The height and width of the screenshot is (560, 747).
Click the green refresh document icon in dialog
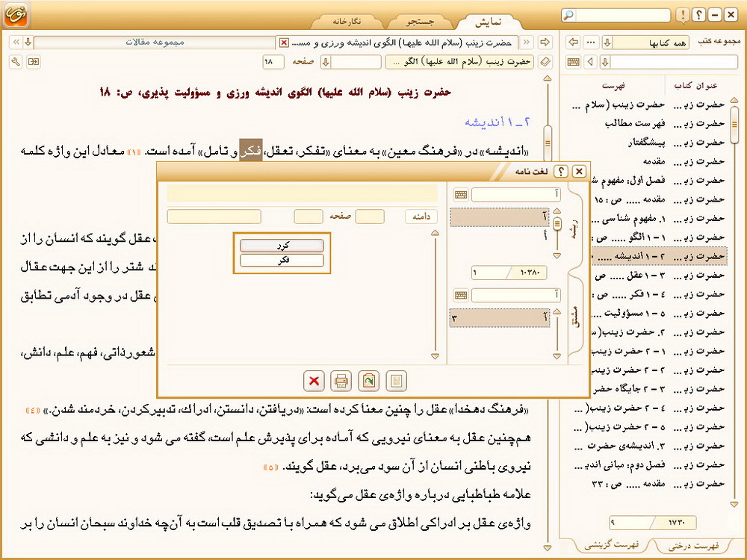[369, 381]
